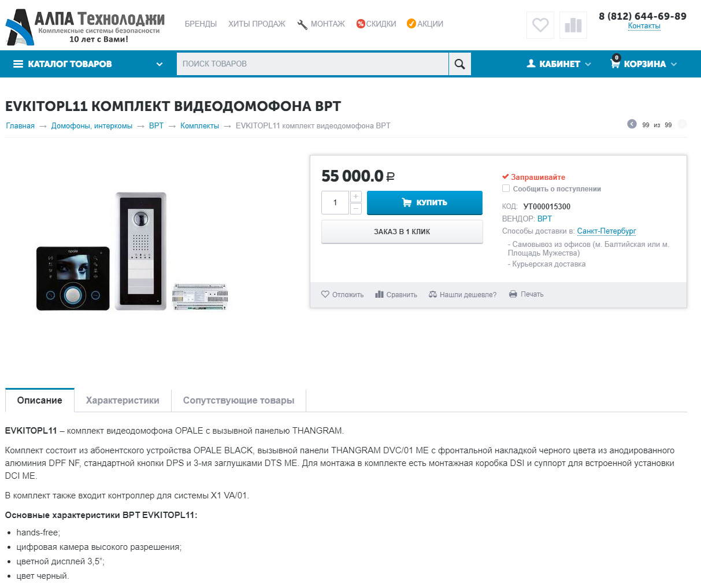Image resolution: width=701 pixels, height=588 pixels.
Task: Open the comparison bar chart icon in header
Action: coord(573,25)
